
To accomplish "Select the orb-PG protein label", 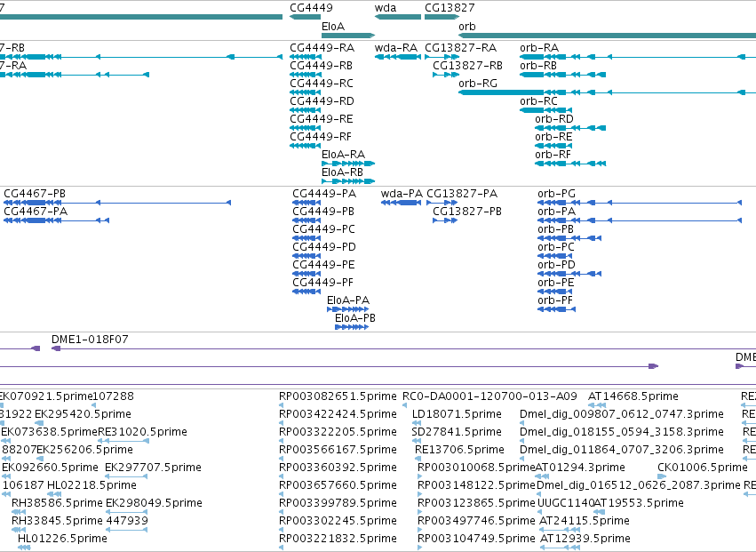I will pyautogui.click(x=556, y=194).
